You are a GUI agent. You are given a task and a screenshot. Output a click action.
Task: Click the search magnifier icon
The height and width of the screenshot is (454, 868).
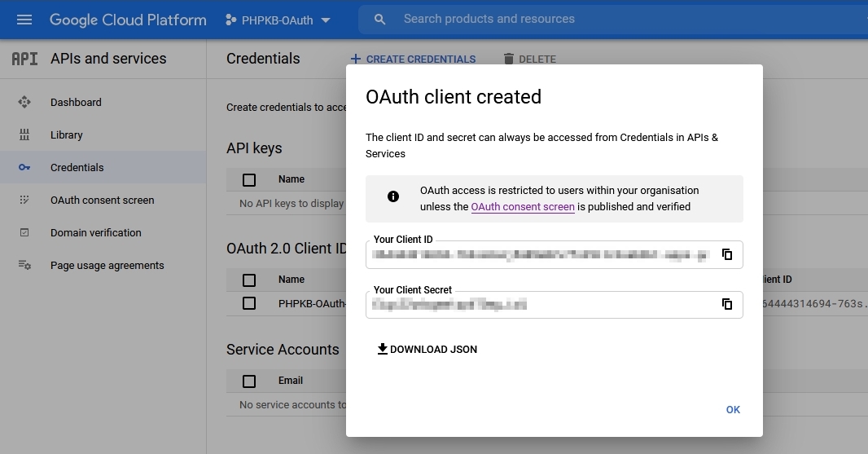[x=379, y=20]
